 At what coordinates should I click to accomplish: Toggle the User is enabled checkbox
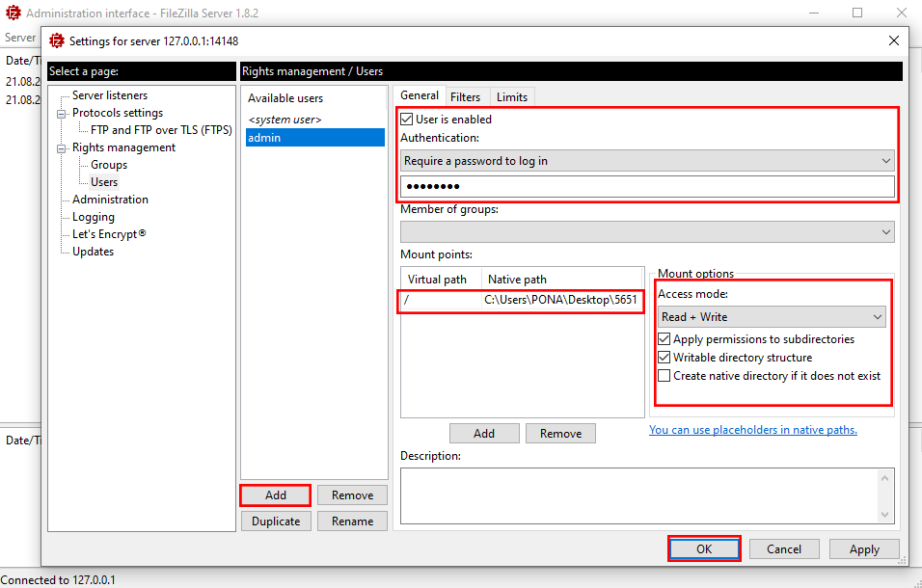coord(406,120)
